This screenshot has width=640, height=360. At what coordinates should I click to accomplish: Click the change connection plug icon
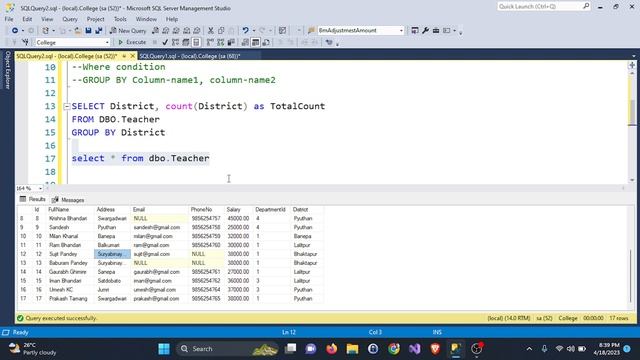coord(25,42)
